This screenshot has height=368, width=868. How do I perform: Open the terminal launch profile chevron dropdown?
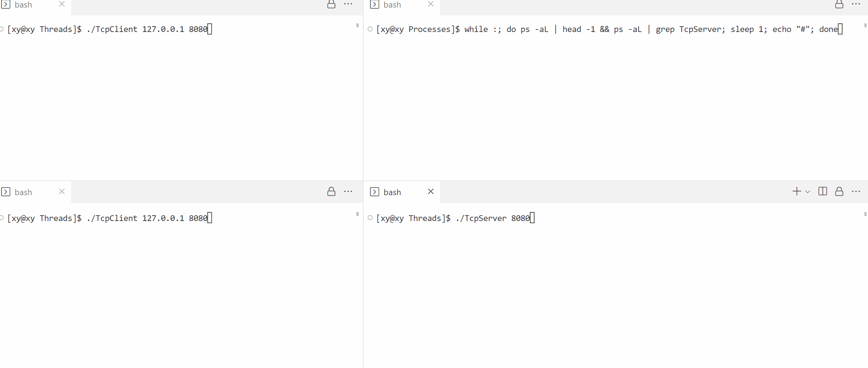point(807,192)
